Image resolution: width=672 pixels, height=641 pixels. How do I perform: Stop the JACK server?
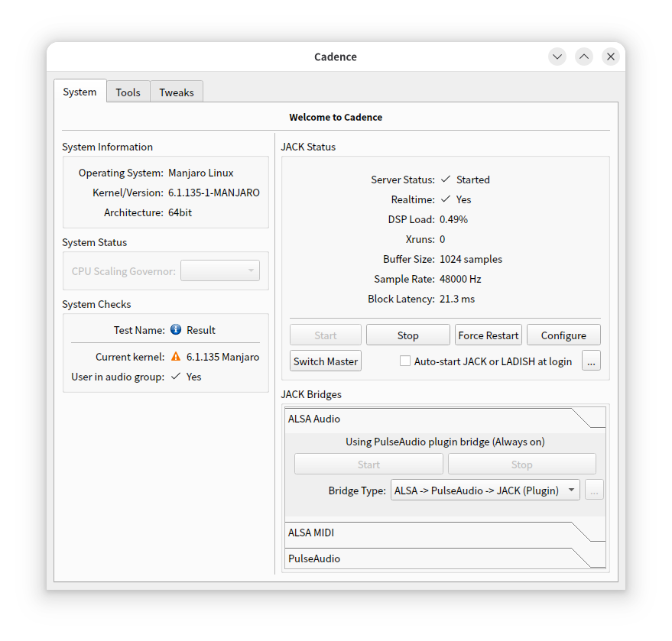tap(408, 335)
